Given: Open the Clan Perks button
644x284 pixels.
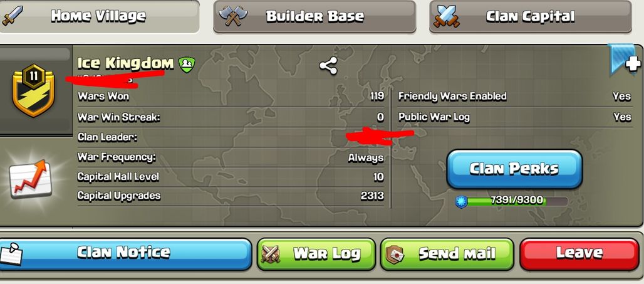Looking at the screenshot, I should (514, 169).
